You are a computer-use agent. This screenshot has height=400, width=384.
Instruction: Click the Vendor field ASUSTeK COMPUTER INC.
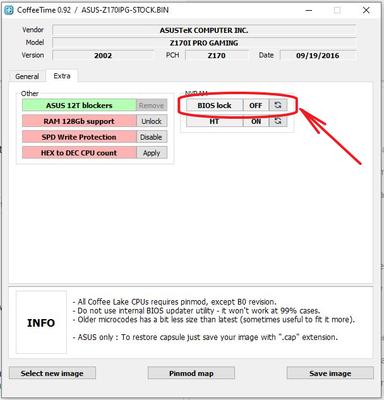204,30
